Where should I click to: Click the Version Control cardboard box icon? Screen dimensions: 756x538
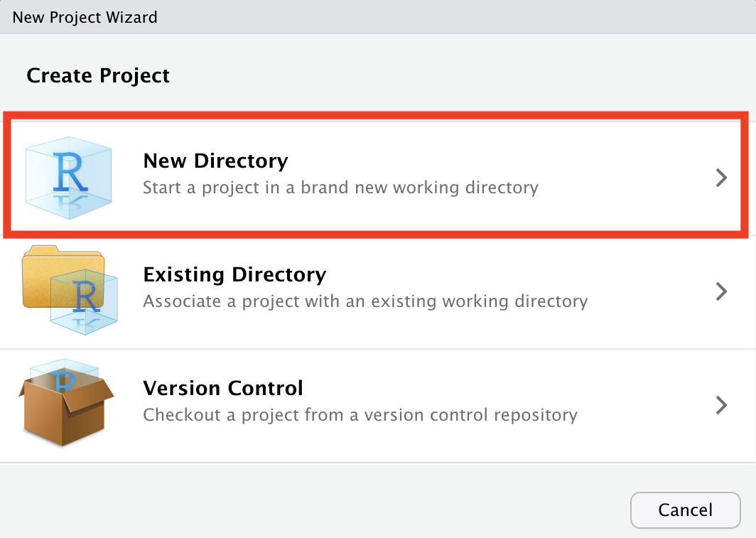(66, 402)
